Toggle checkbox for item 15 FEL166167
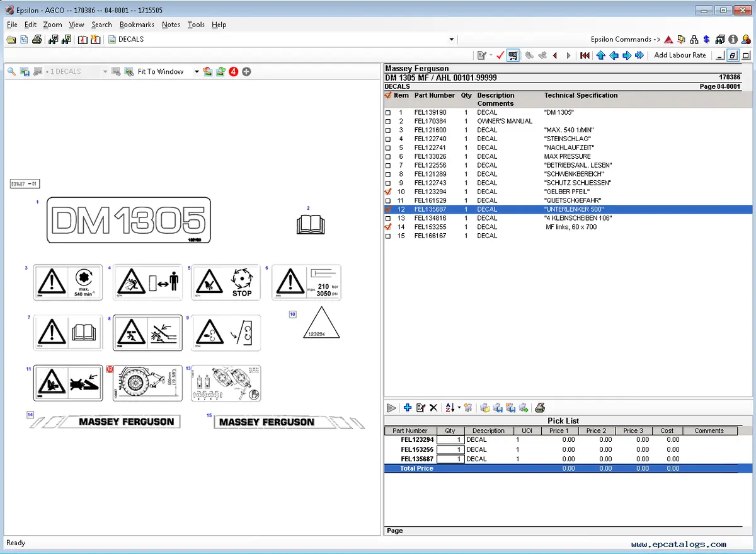 388,236
